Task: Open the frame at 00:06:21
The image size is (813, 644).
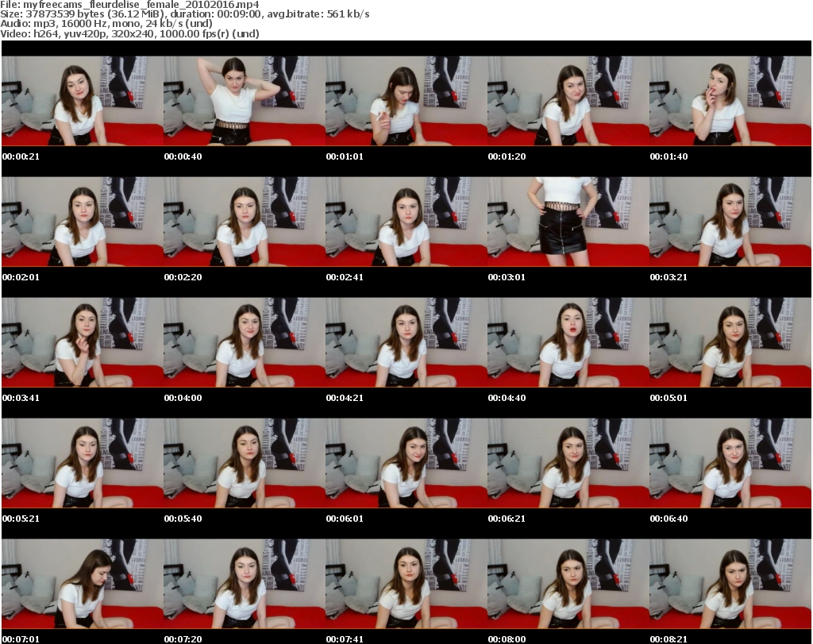Action: (568, 463)
